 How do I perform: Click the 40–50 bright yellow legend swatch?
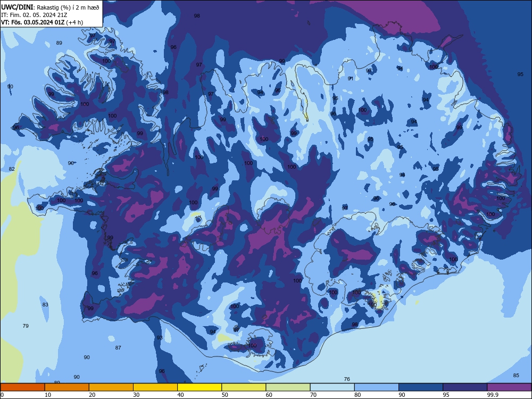pyautogui.click(x=199, y=387)
